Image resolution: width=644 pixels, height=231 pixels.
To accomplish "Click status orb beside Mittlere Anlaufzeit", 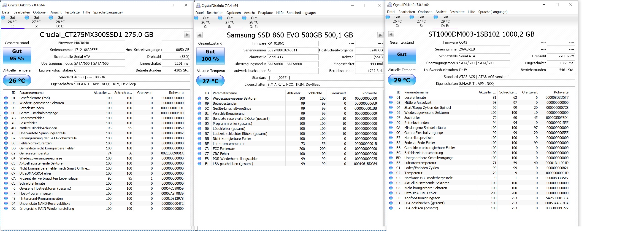I will (x=391, y=102).
